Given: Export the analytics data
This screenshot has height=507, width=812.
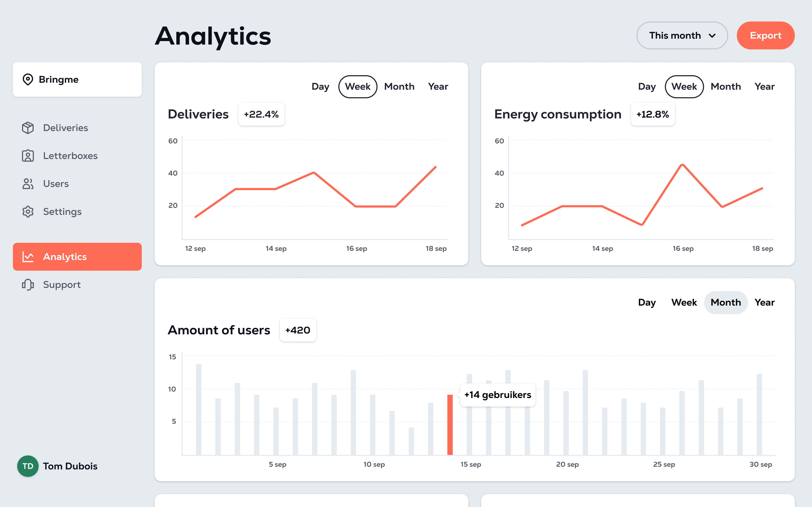Looking at the screenshot, I should (765, 35).
